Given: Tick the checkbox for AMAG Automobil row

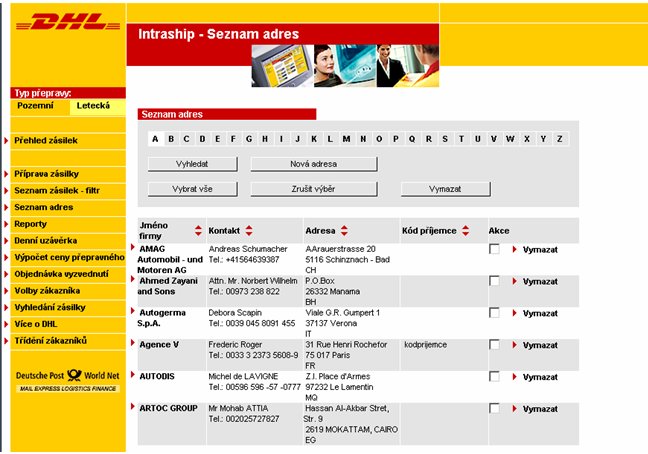Looking at the screenshot, I should (x=494, y=249).
